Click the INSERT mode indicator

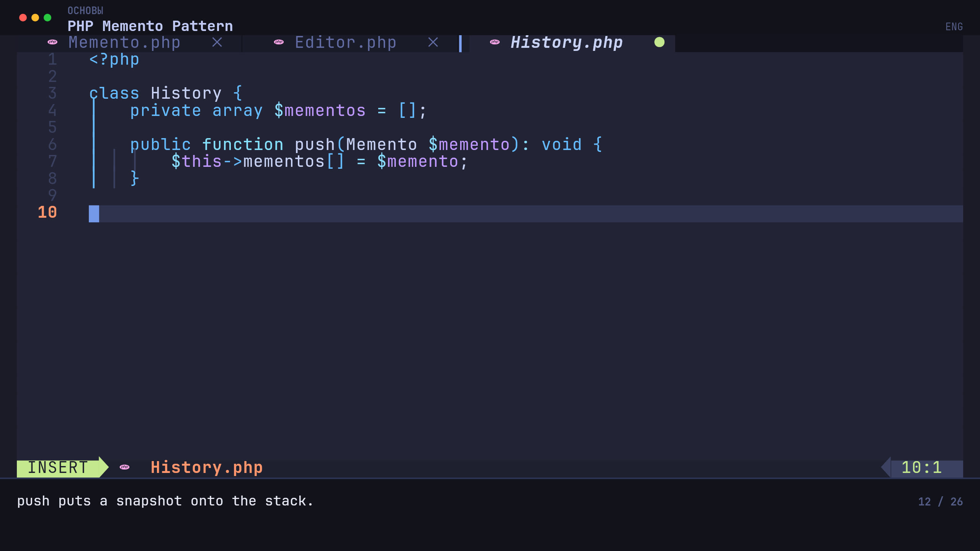pos(58,468)
